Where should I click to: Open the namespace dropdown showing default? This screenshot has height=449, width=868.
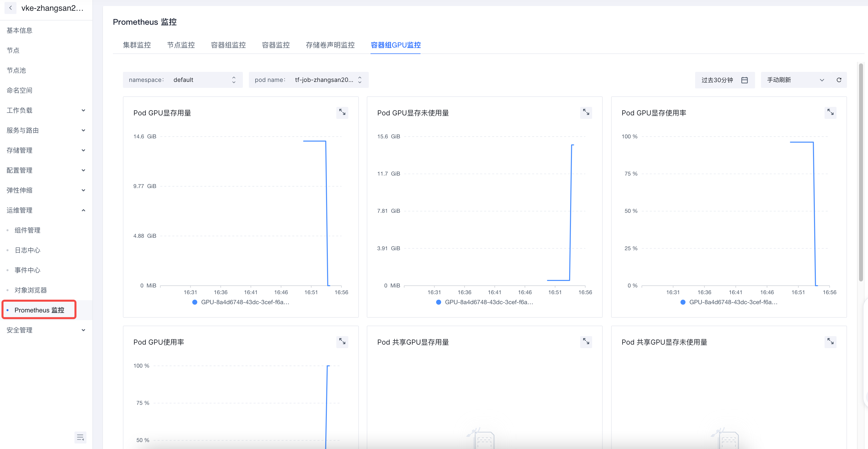coord(183,80)
